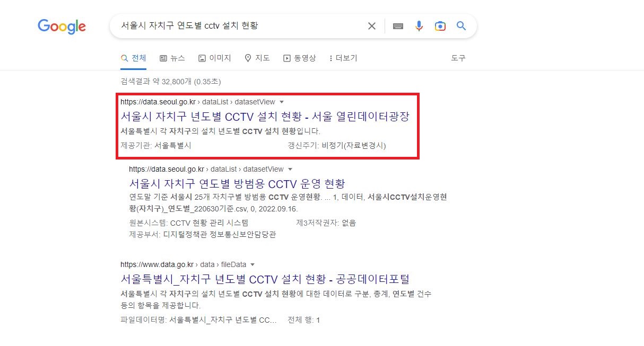This screenshot has width=644, height=346.
Task: Click 제3저작권자: 없음 text
Action: coord(326,223)
